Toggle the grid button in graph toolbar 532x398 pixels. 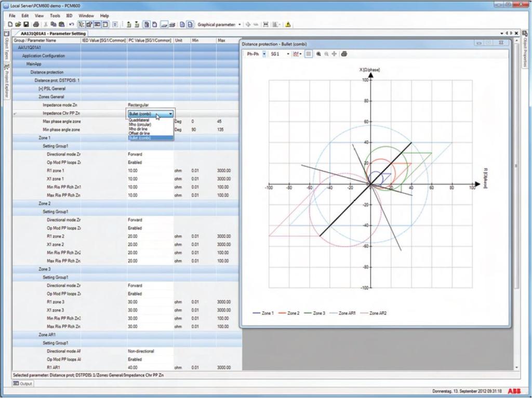(309, 54)
